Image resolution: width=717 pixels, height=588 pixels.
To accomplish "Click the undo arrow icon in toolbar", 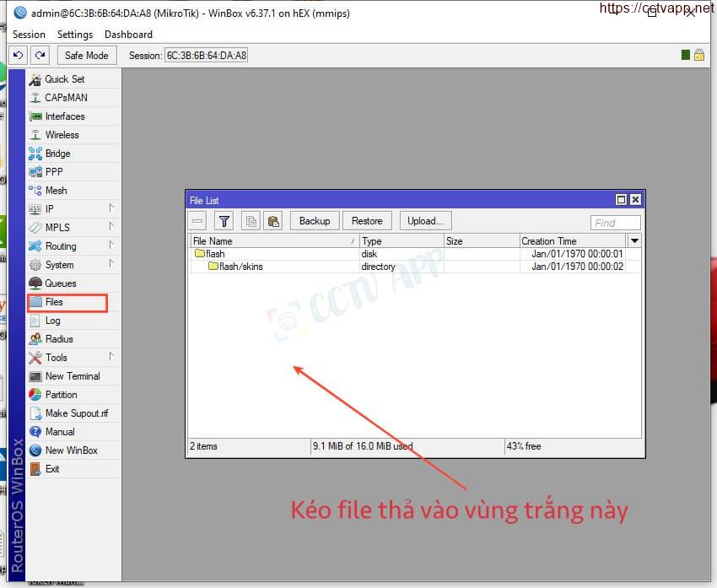I will coord(19,56).
